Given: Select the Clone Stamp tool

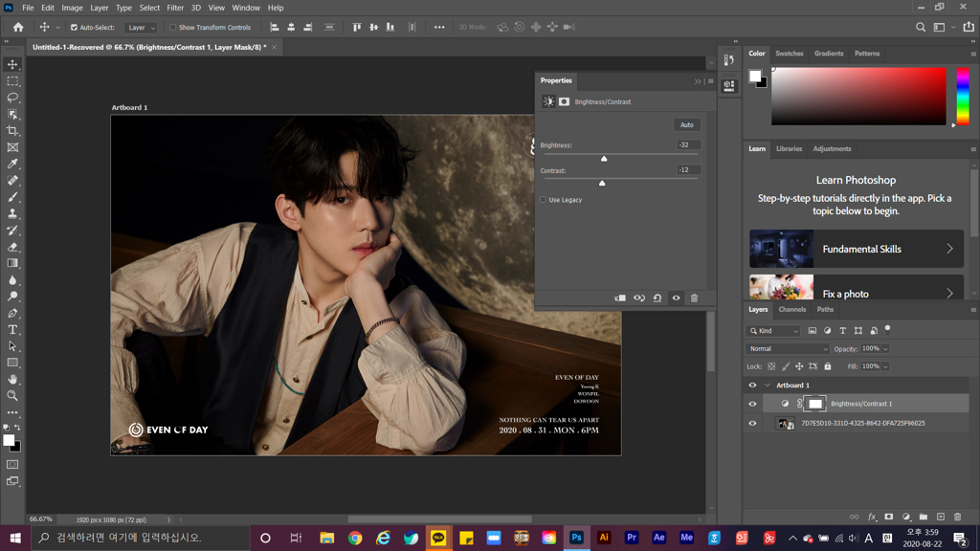Looking at the screenshot, I should [x=12, y=213].
